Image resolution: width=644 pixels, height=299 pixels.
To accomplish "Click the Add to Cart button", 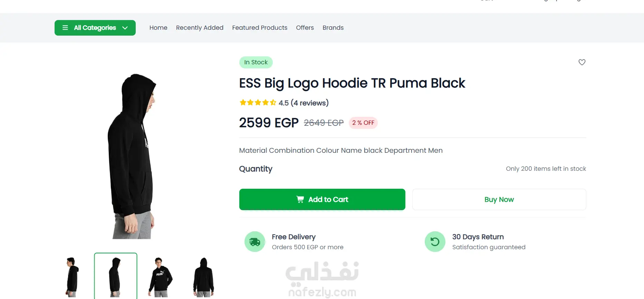I will (322, 199).
